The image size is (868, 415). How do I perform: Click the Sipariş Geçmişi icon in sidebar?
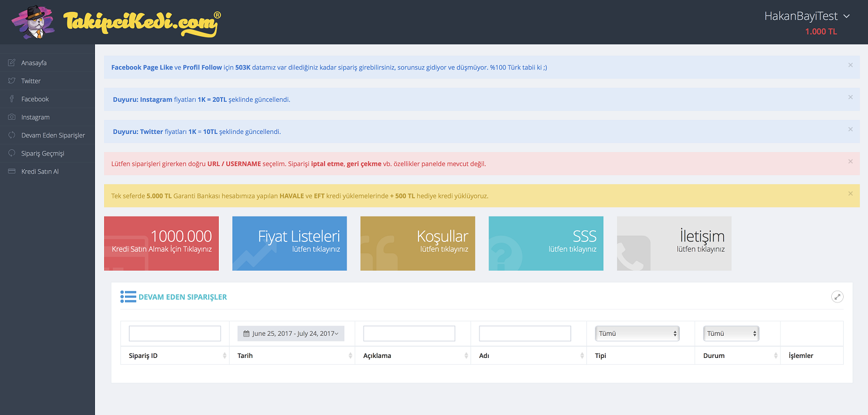11,153
